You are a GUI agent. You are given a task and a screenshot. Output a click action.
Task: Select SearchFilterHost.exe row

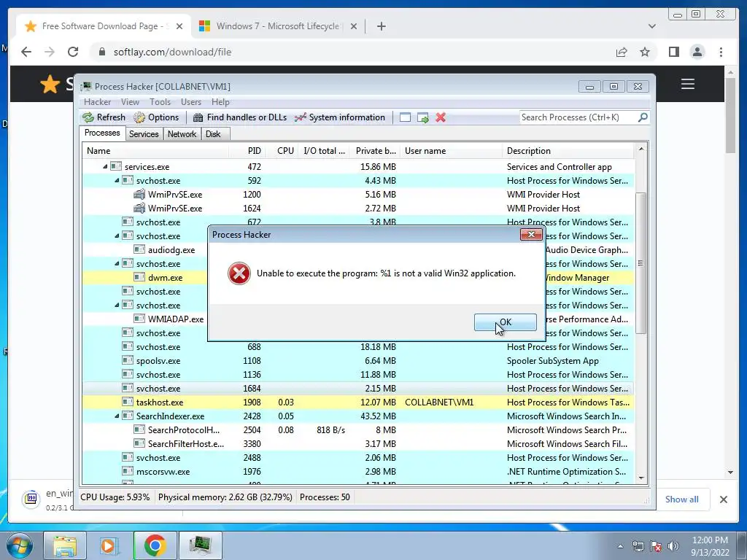click(x=358, y=444)
